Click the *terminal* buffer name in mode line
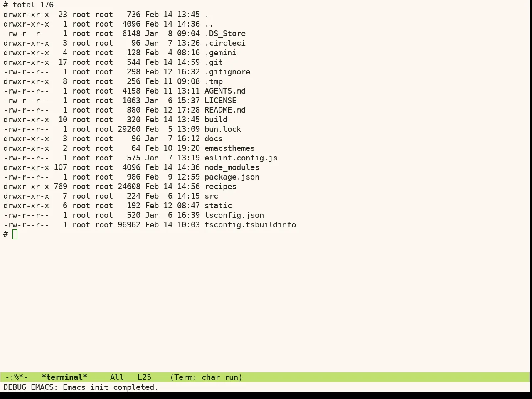Image resolution: width=532 pixels, height=399 pixels. [x=64, y=377]
